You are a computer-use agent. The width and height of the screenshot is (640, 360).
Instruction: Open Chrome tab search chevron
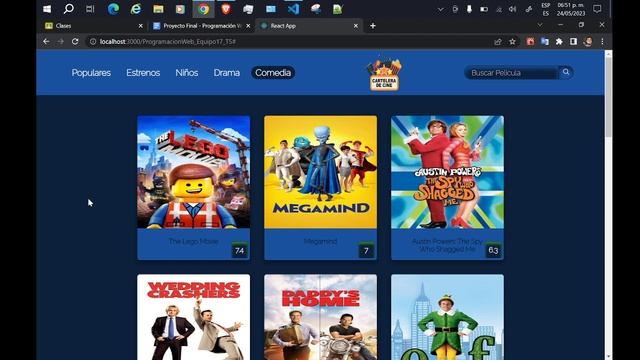coord(540,25)
